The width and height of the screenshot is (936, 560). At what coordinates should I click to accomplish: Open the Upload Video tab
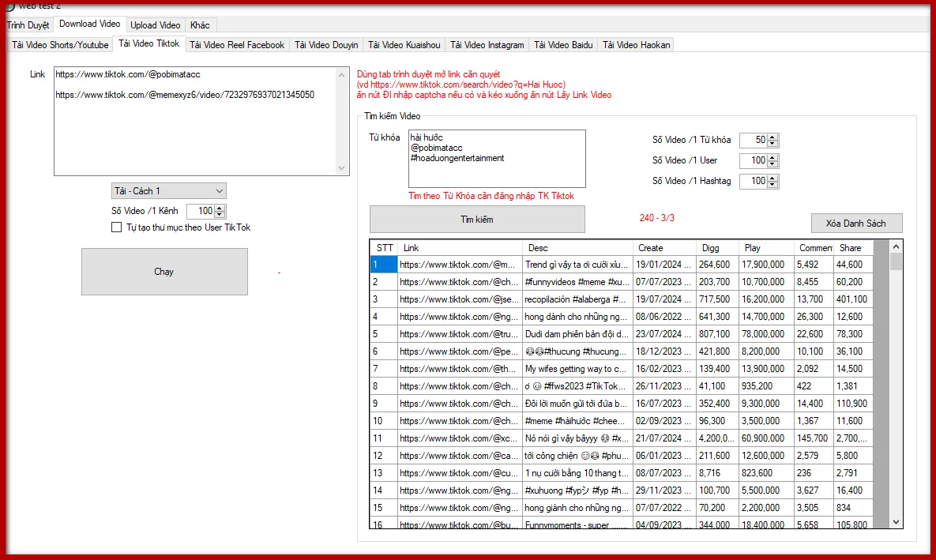pyautogui.click(x=155, y=25)
